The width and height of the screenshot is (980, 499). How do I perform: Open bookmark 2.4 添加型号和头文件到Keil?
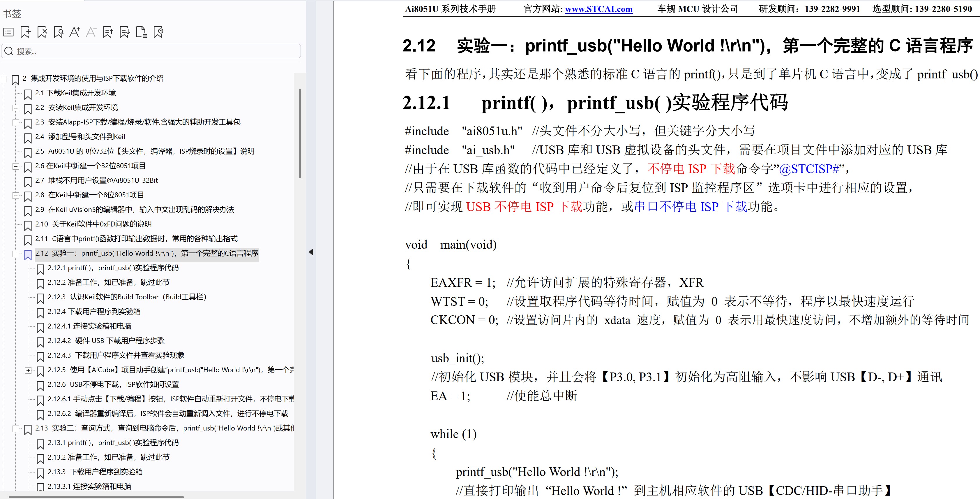point(80,137)
